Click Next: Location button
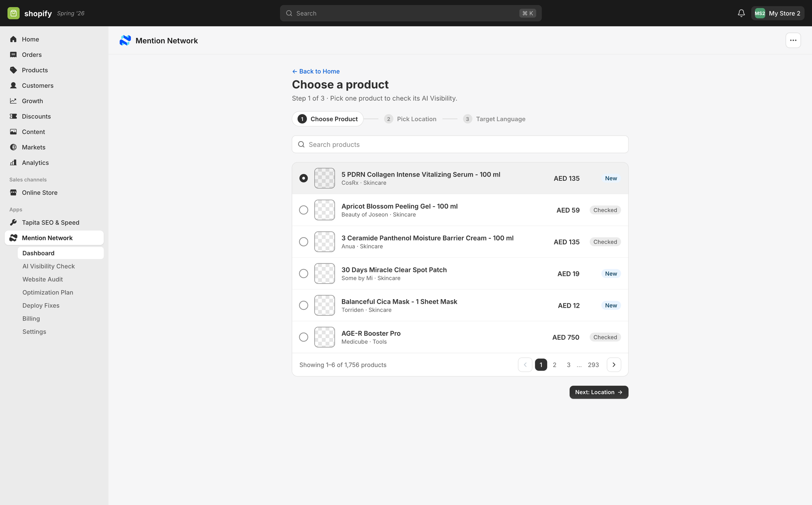This screenshot has width=812, height=505. [x=599, y=392]
